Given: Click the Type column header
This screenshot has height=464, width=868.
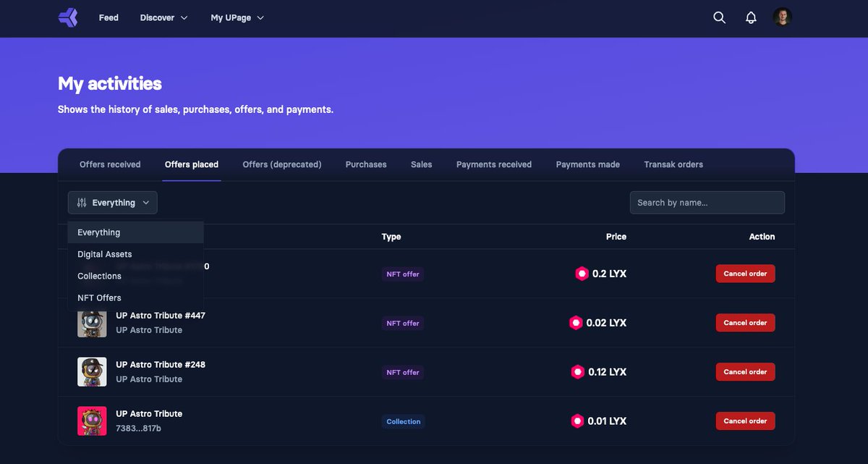Looking at the screenshot, I should coord(391,237).
